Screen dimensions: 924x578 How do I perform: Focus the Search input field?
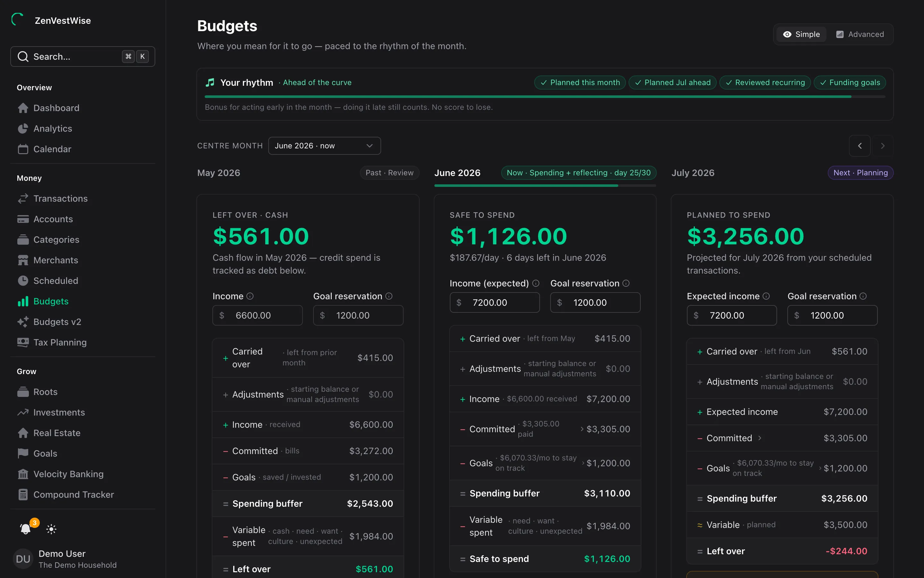pos(83,57)
